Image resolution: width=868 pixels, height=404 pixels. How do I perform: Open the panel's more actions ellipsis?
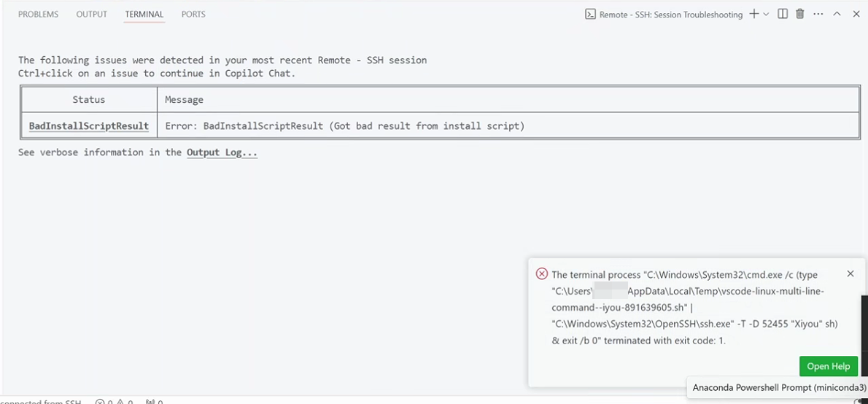pyautogui.click(x=818, y=14)
